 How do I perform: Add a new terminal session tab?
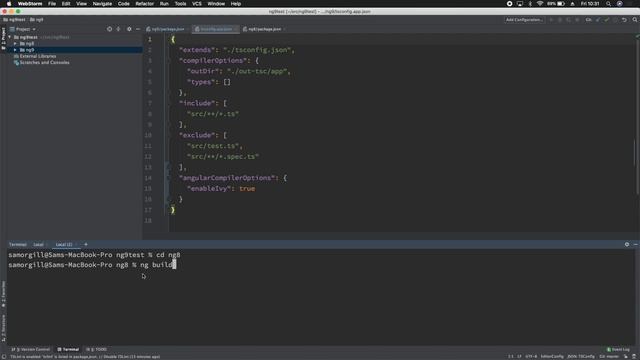click(86, 244)
